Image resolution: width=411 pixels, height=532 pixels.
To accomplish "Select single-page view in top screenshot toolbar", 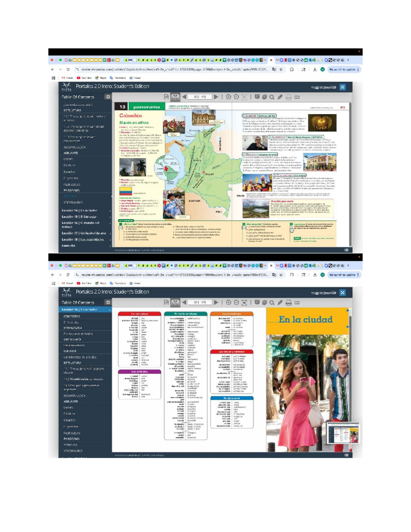I will click(166, 97).
